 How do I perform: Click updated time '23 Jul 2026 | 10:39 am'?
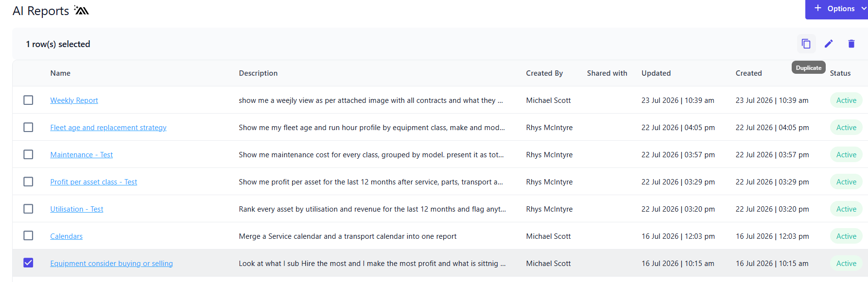pos(677,100)
